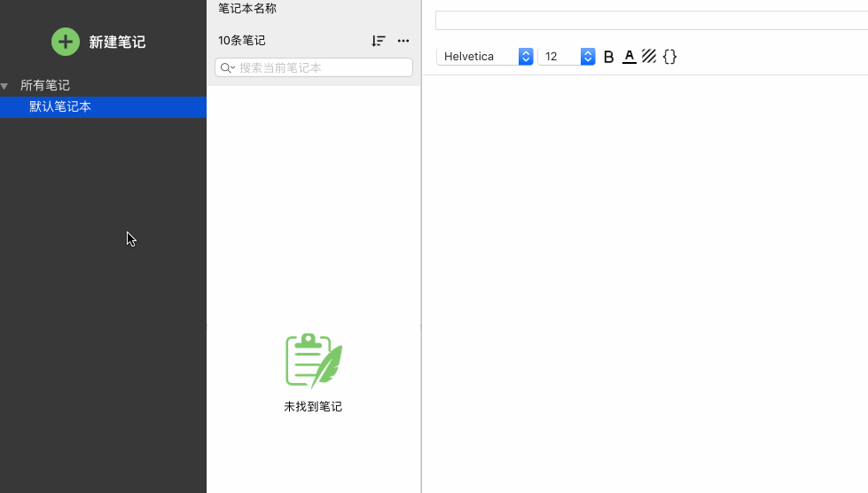Toggle bold formatting with B icon
The height and width of the screenshot is (493, 868).
point(608,57)
